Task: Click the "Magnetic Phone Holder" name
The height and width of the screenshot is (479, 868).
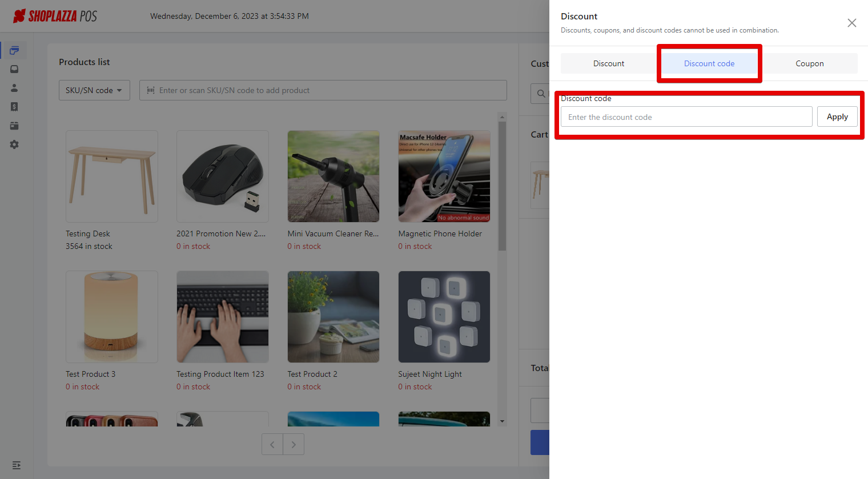Action: click(x=440, y=234)
